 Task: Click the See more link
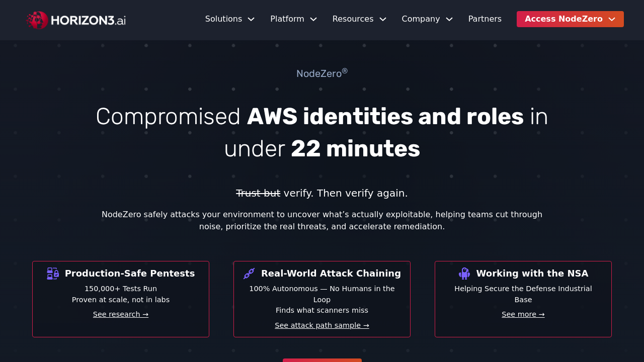point(523,314)
